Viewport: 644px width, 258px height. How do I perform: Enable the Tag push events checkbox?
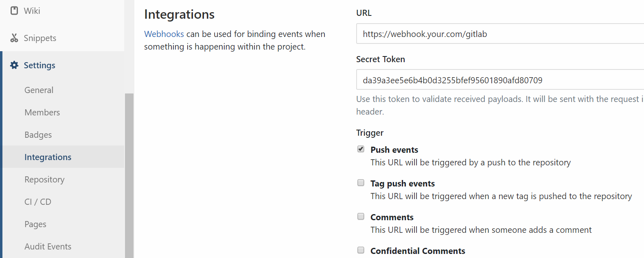point(361,183)
